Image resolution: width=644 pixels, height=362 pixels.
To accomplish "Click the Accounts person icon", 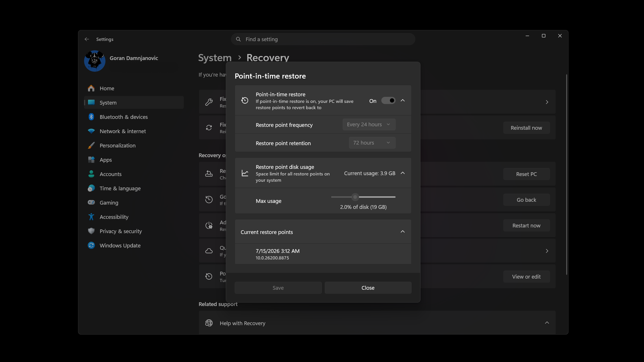I will (91, 174).
